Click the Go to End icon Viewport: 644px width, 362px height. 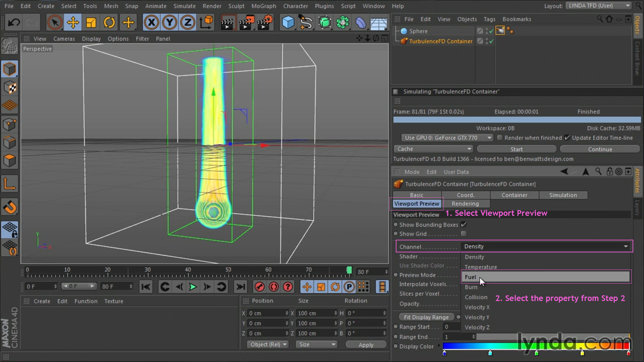240,287
